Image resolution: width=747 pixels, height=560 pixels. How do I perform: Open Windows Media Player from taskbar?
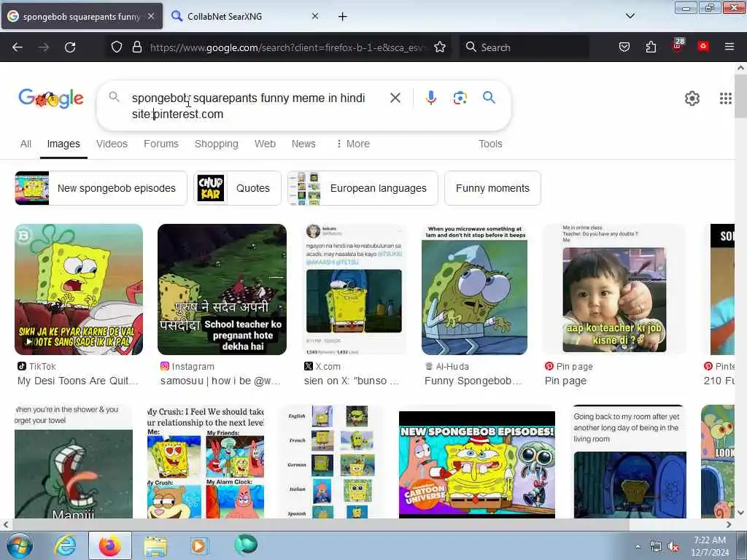tap(198, 545)
